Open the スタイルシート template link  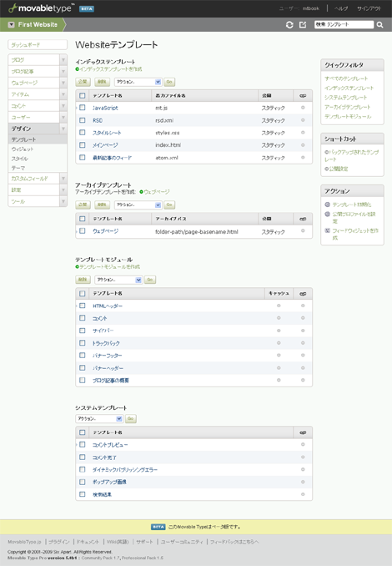coord(107,133)
